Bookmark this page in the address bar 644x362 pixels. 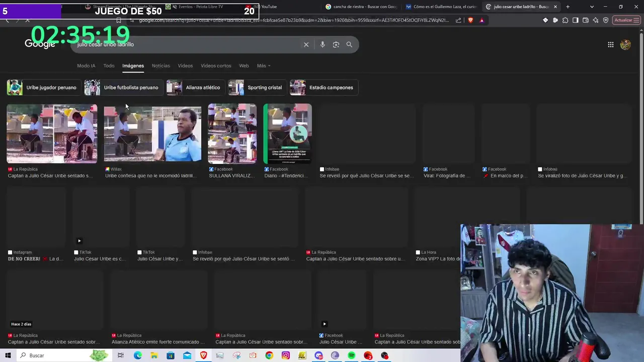click(119, 20)
